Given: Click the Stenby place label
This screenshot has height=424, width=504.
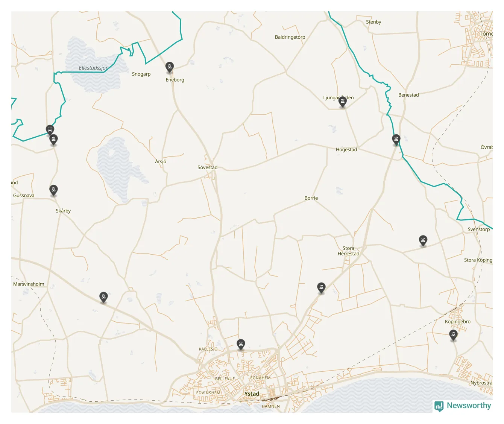Looking at the screenshot, I should (x=373, y=22).
